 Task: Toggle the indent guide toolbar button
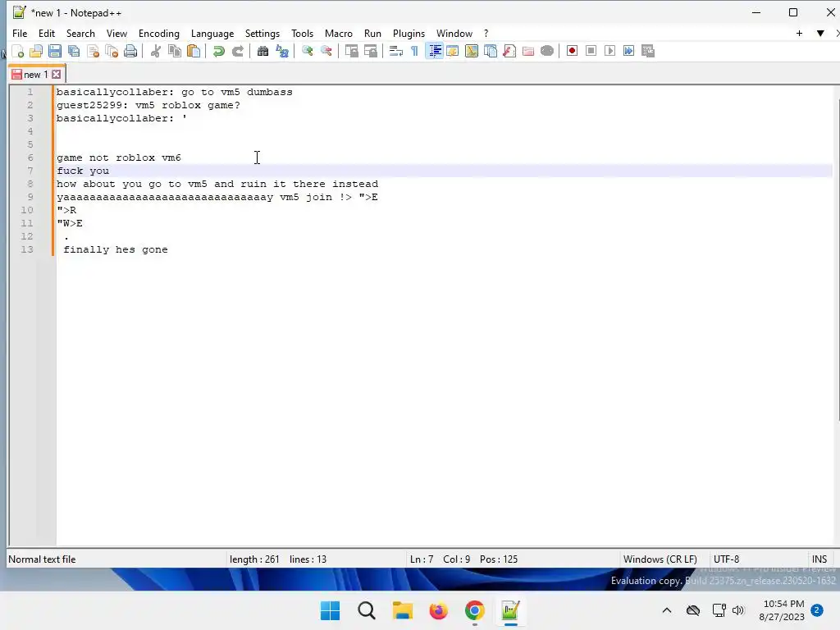tap(434, 51)
